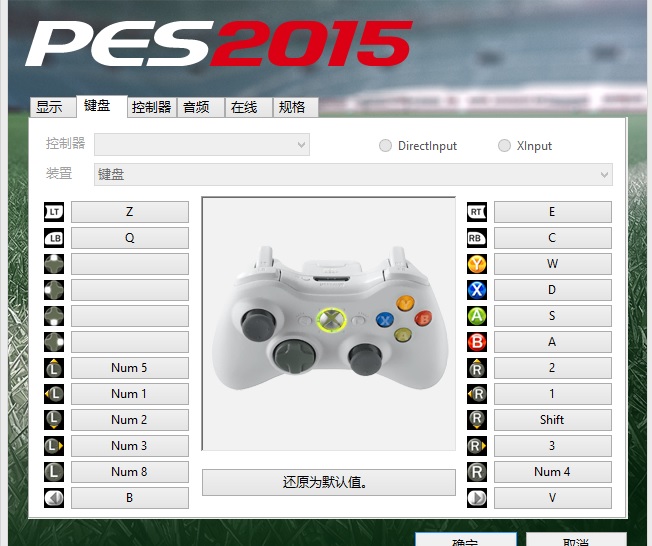The height and width of the screenshot is (546, 652).
Task: Switch to the 规格 tab
Action: [296, 107]
